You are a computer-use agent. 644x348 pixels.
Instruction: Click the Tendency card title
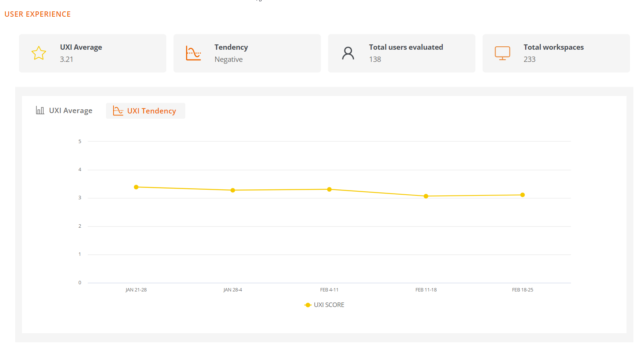231,47
